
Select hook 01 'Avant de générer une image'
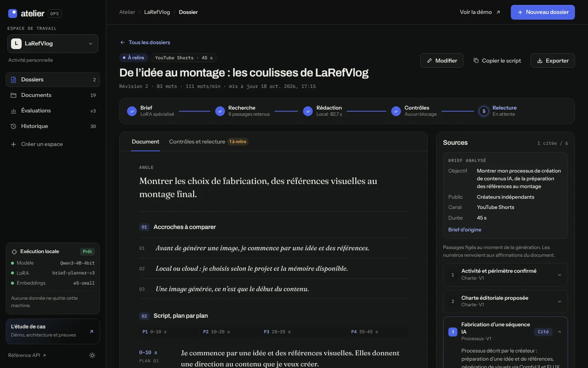pos(274,248)
